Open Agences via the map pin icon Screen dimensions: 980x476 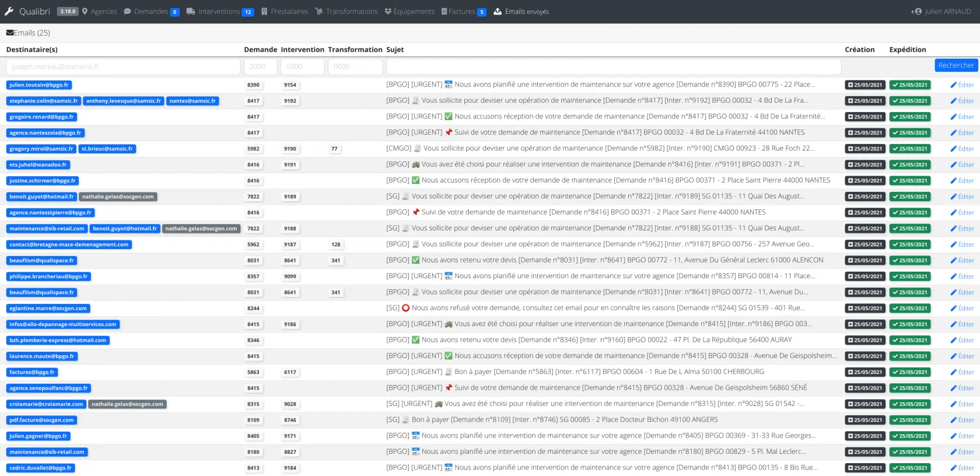(x=85, y=12)
